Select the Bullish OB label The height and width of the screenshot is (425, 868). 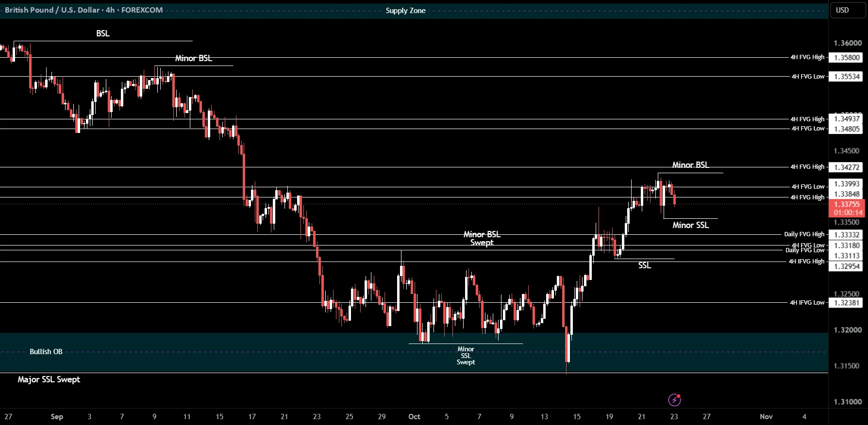[x=46, y=352]
